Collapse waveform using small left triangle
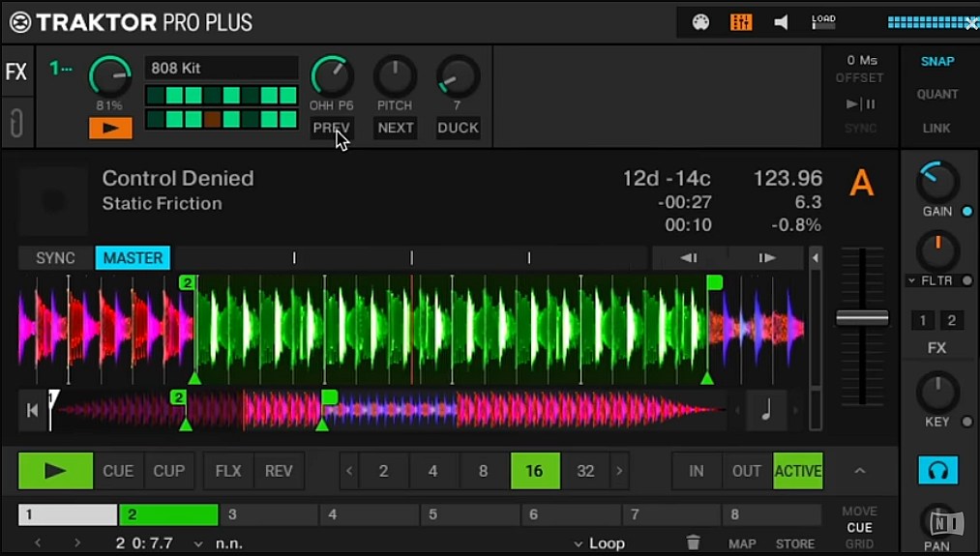 [x=815, y=257]
